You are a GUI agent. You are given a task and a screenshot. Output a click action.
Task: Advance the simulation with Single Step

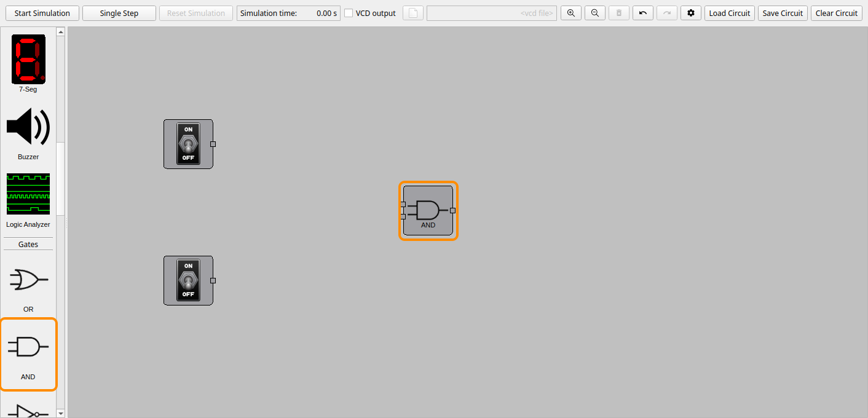[119, 13]
